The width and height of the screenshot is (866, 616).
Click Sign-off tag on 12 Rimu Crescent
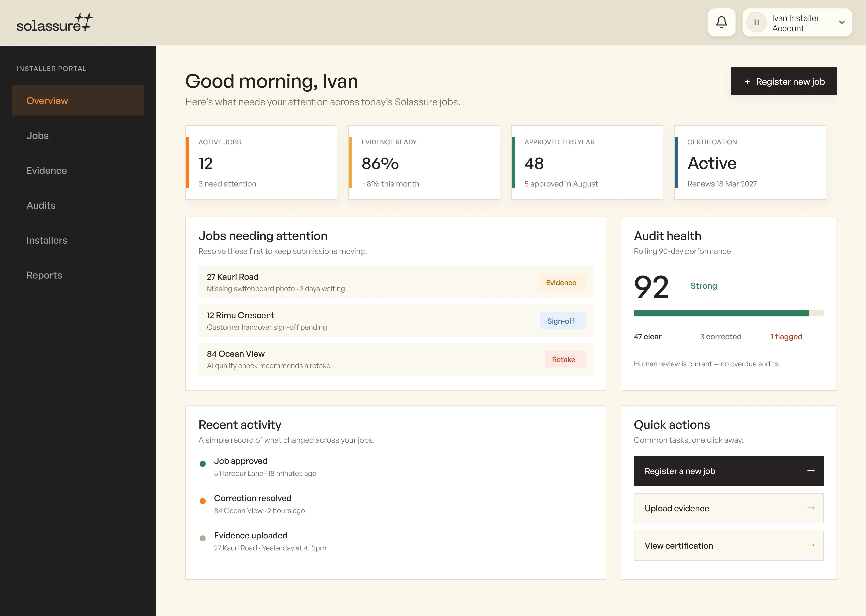(562, 321)
